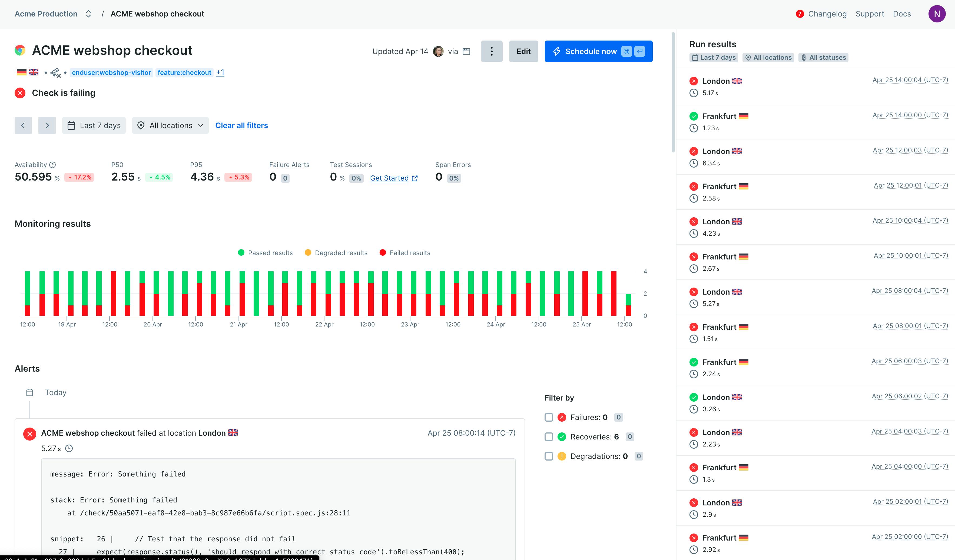Click the Chrome browser check icon
Viewport: 955px width, 560px height.
click(20, 50)
